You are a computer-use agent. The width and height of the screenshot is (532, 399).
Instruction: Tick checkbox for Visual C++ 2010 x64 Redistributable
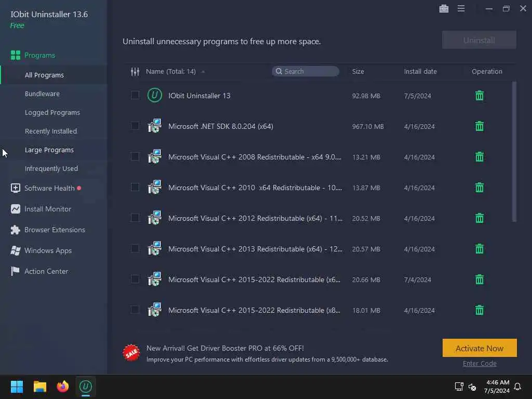point(135,187)
